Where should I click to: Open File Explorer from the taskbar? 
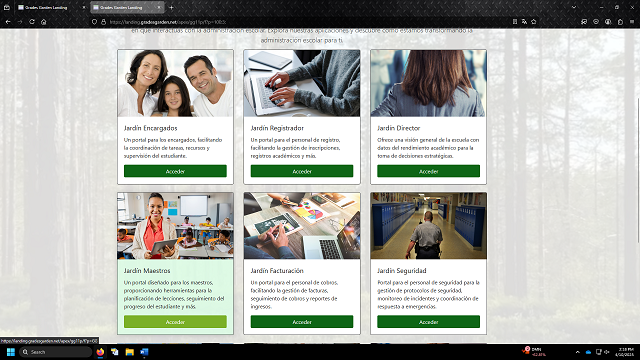coord(129,352)
